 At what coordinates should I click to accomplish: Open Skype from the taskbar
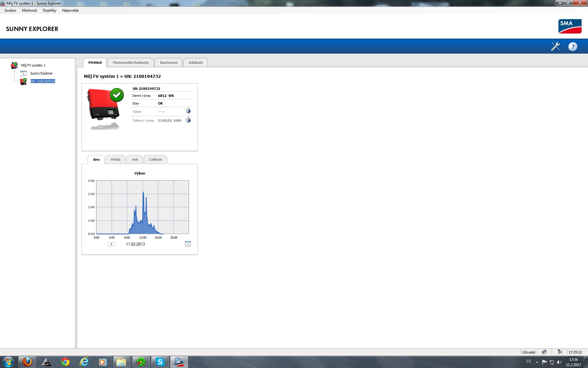tap(160, 362)
